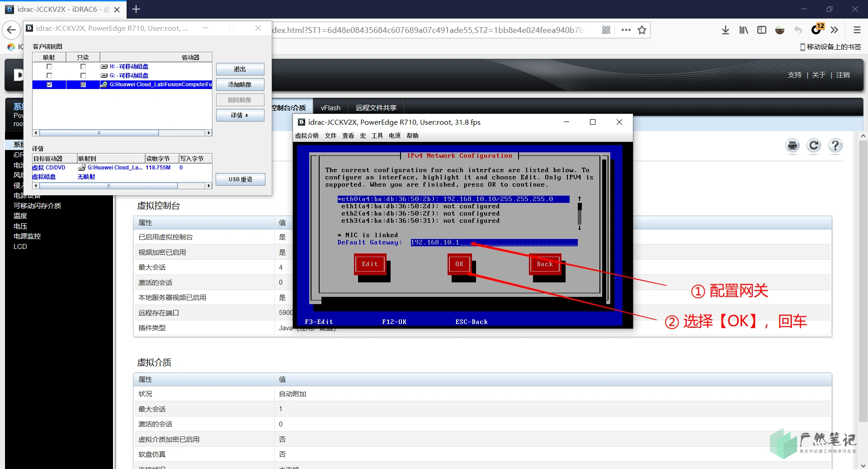
Task: Open 电源监控 in the sidebar
Action: [x=27, y=236]
